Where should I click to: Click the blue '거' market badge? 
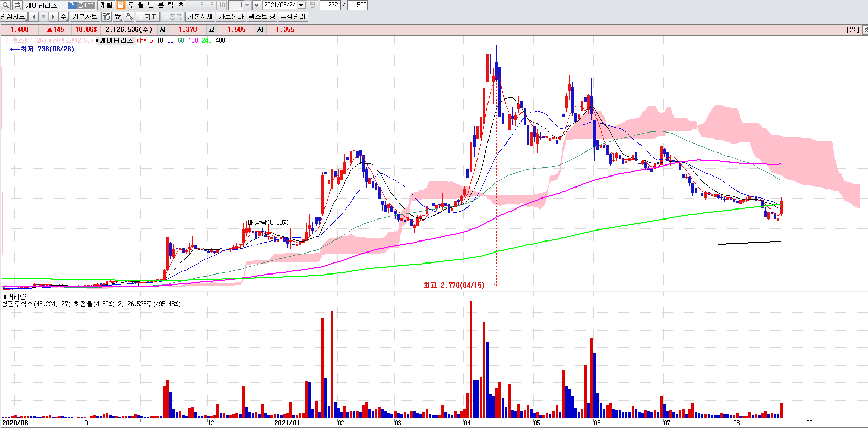coord(72,5)
